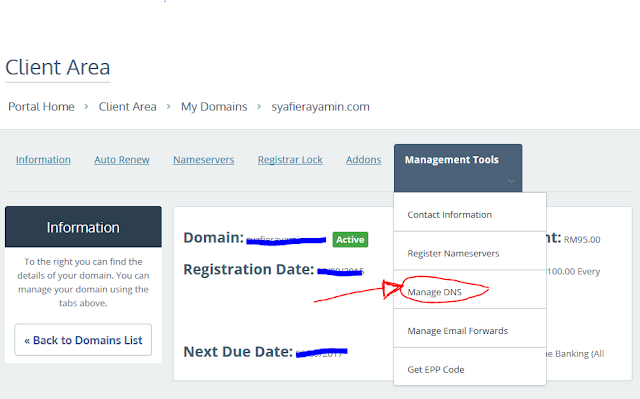This screenshot has height=399, width=640.
Task: Click the Client Area page heading
Action: pyautogui.click(x=58, y=67)
